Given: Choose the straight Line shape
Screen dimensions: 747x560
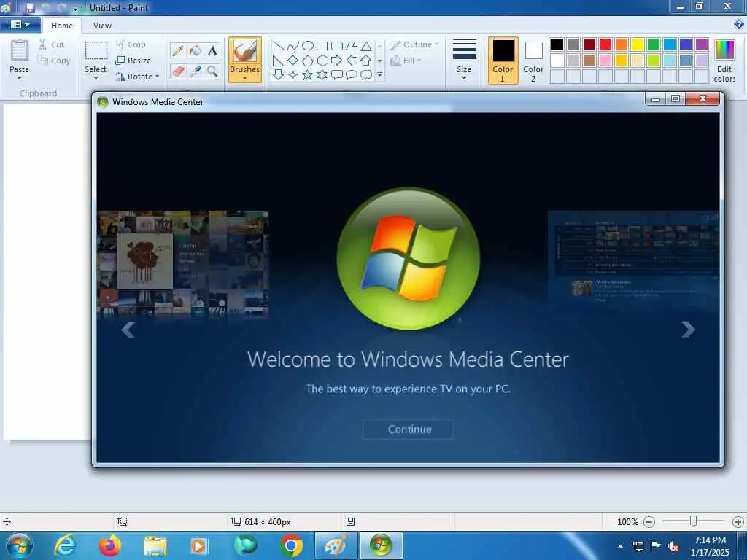Looking at the screenshot, I should tap(279, 46).
